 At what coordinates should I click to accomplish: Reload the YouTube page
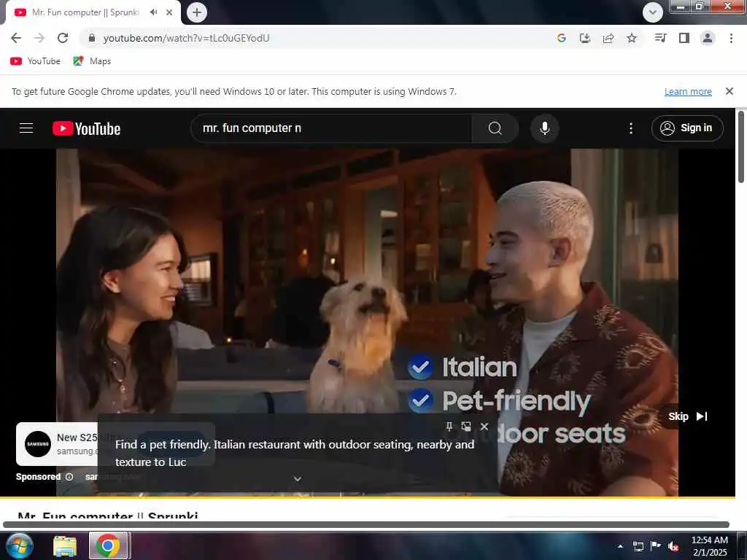click(x=63, y=38)
